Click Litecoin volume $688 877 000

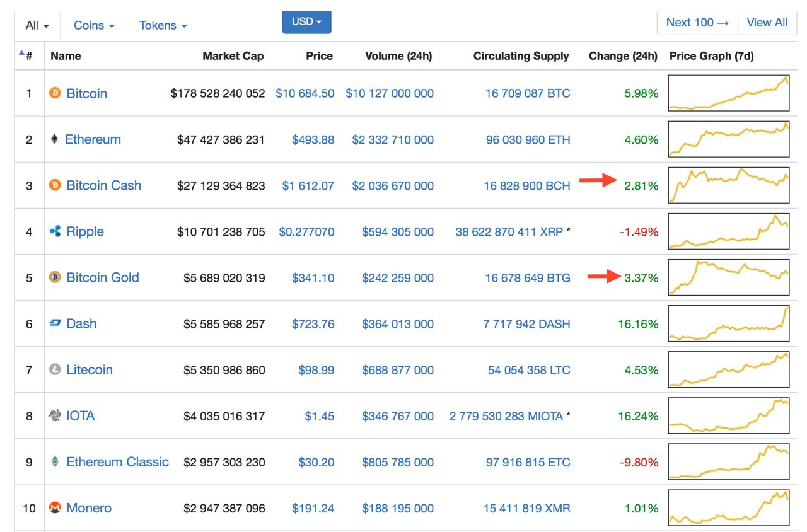[398, 369]
